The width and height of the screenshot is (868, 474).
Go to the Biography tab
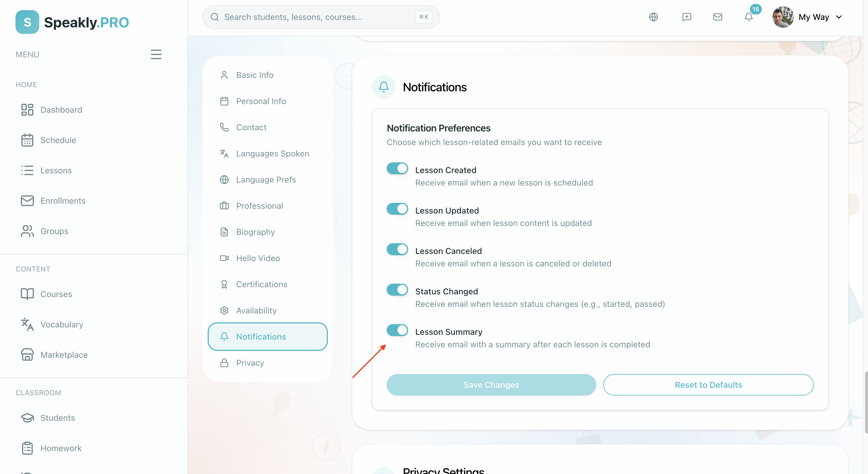click(x=267, y=232)
